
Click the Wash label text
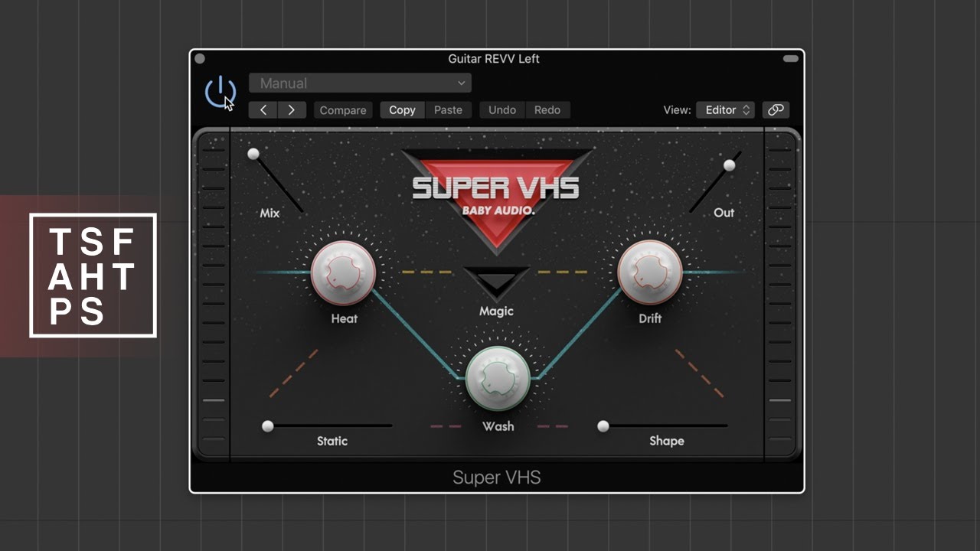click(498, 426)
